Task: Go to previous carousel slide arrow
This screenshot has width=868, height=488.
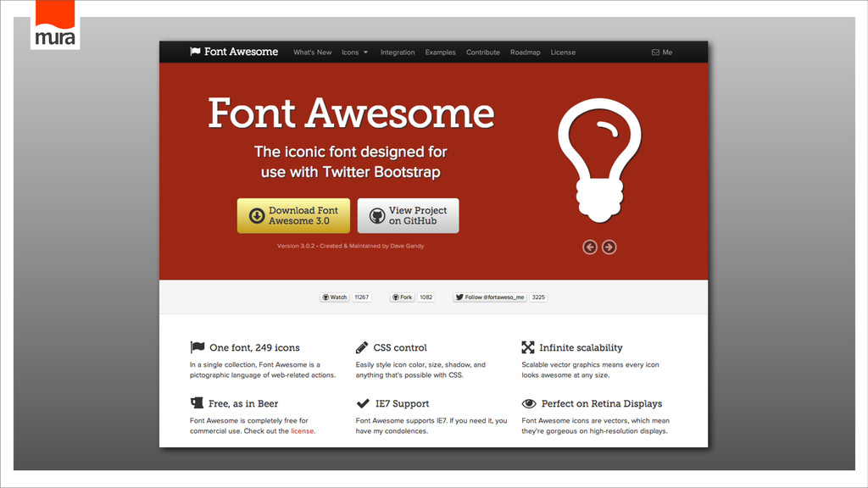Action: pos(590,247)
